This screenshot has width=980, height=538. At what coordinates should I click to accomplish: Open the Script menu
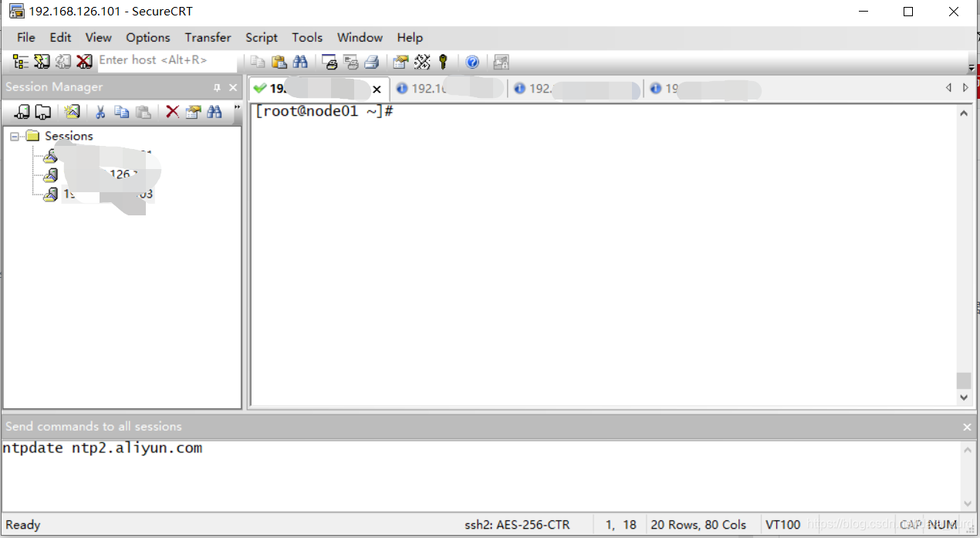(262, 37)
